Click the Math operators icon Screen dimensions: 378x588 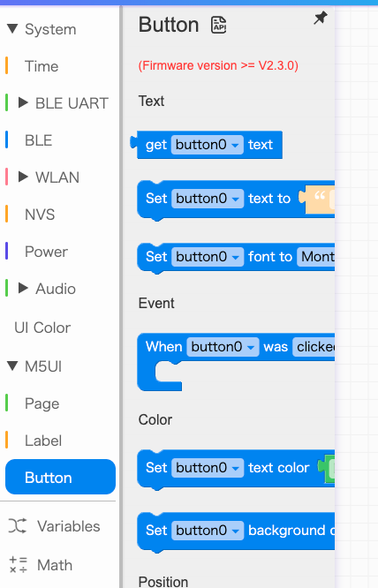(x=18, y=565)
